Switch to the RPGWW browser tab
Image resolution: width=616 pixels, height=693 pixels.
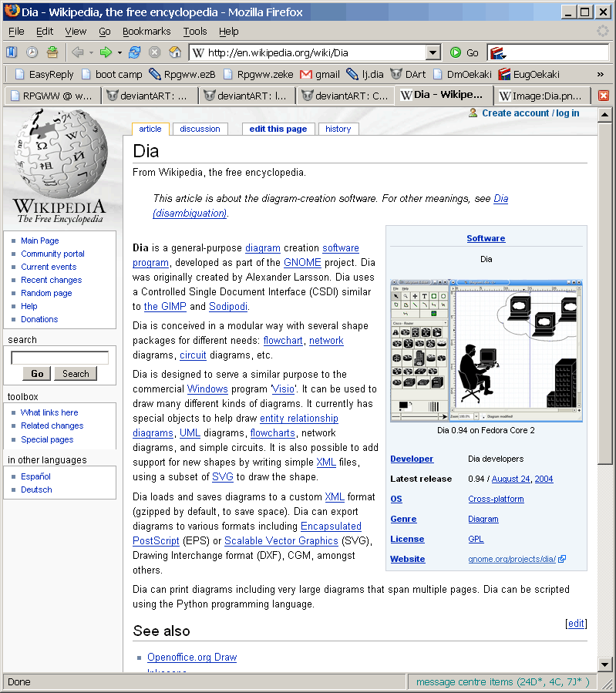tap(52, 96)
